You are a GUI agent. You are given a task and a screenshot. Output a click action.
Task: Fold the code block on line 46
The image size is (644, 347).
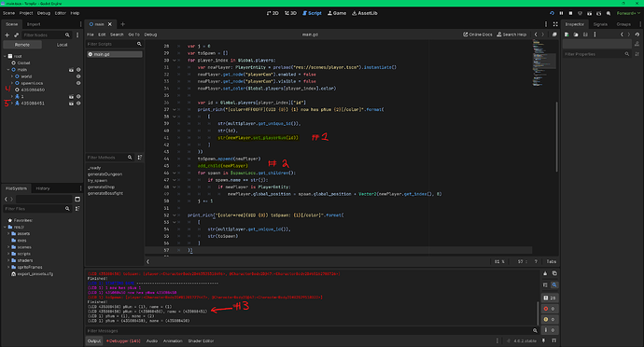tap(175, 173)
